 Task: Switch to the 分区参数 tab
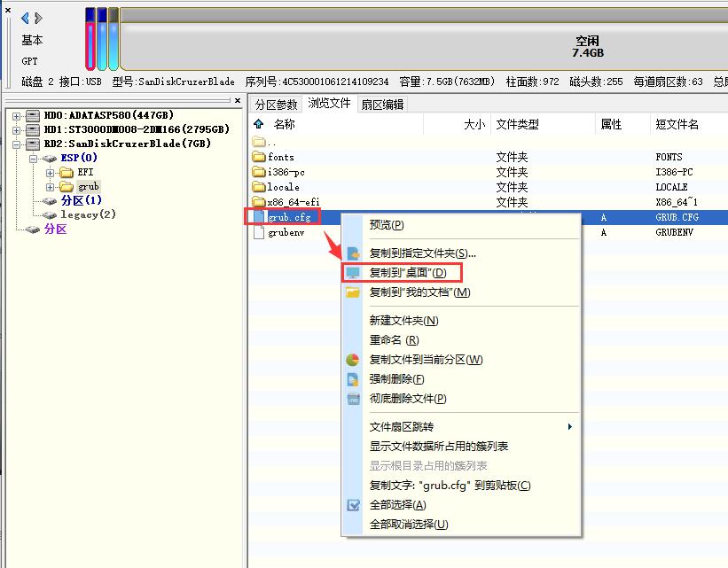(276, 105)
